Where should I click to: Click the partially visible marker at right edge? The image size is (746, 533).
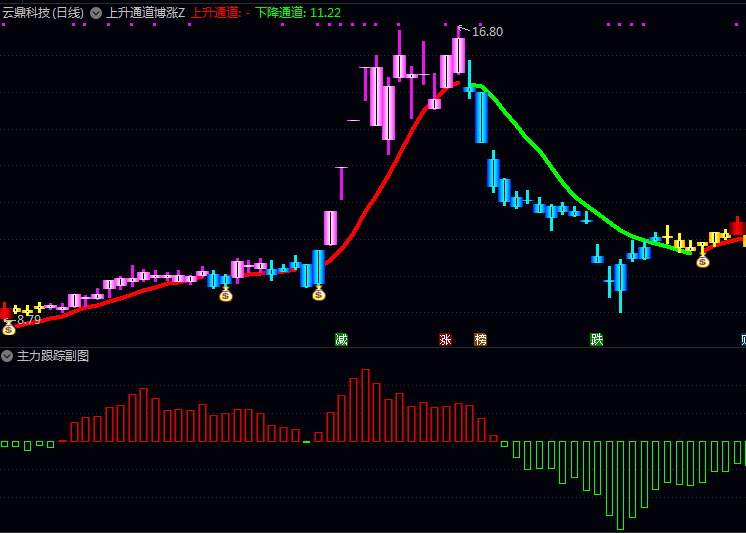[x=743, y=340]
